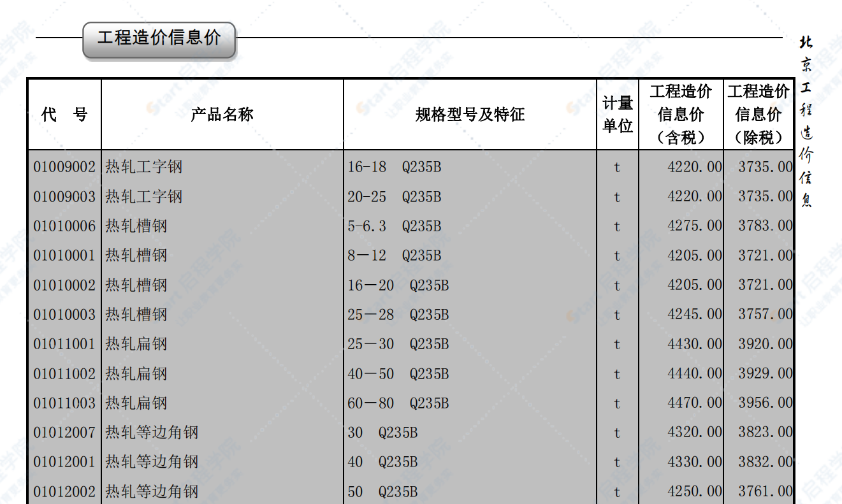Click 热轧等边角钢 in row 01012002

[152, 492]
